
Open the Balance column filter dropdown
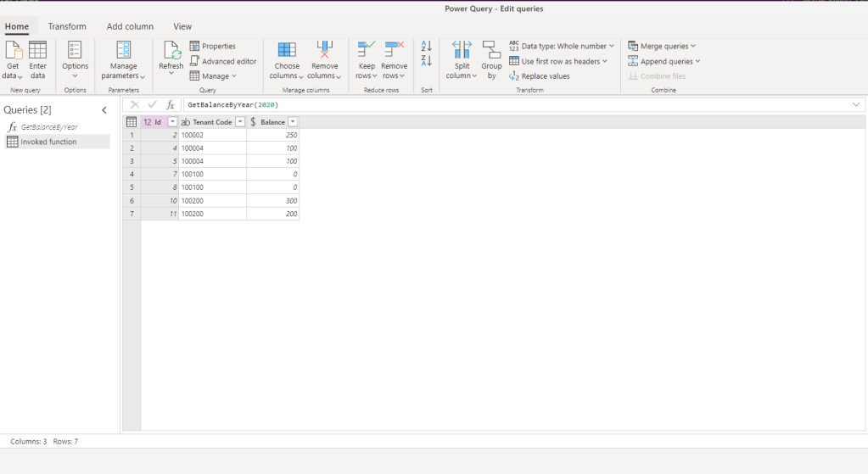pyautogui.click(x=293, y=122)
